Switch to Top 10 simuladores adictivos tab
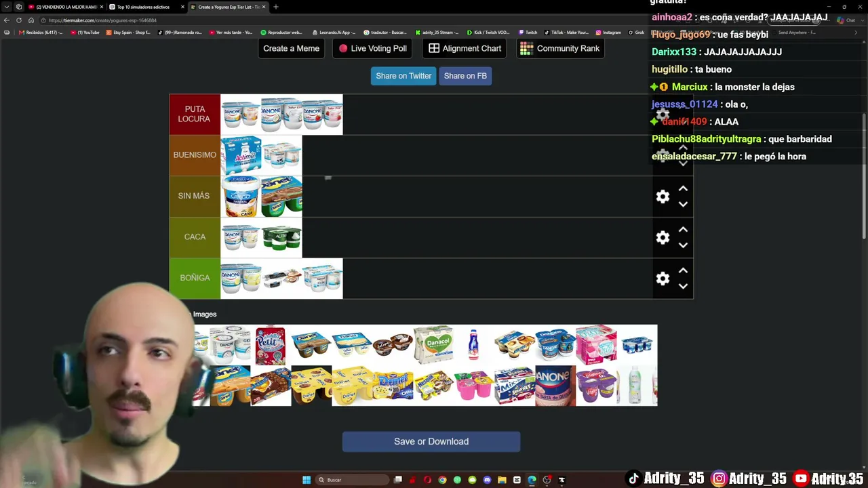Screen dimensions: 868x488 point(146,7)
